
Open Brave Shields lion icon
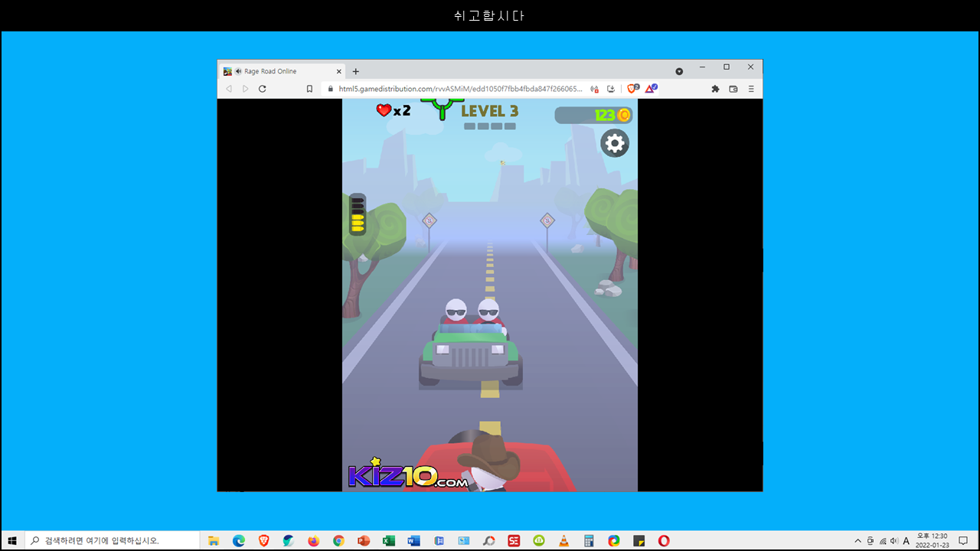click(632, 89)
